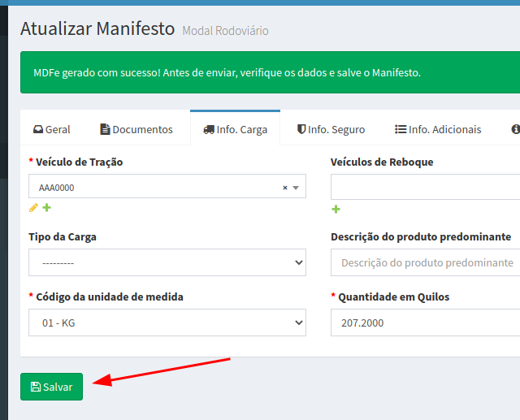Focus the Descrição do produto predominante input
Image resolution: width=520 pixels, height=420 pixels.
tap(425, 262)
